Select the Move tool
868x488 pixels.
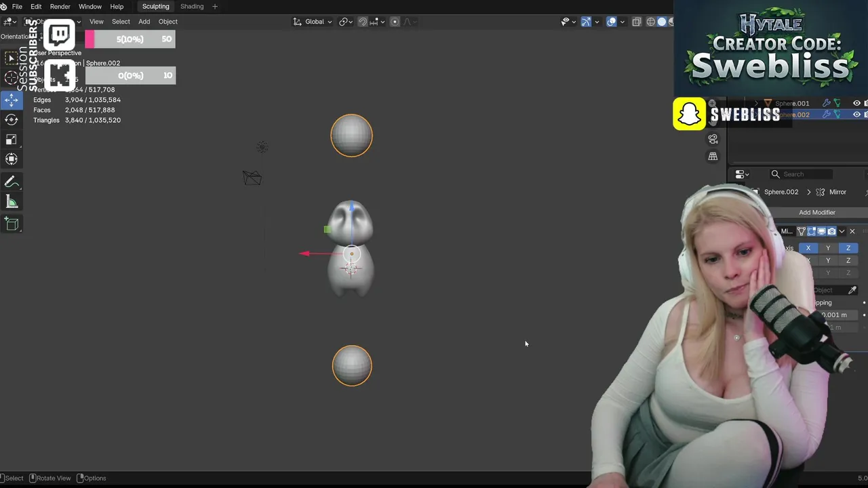point(12,100)
